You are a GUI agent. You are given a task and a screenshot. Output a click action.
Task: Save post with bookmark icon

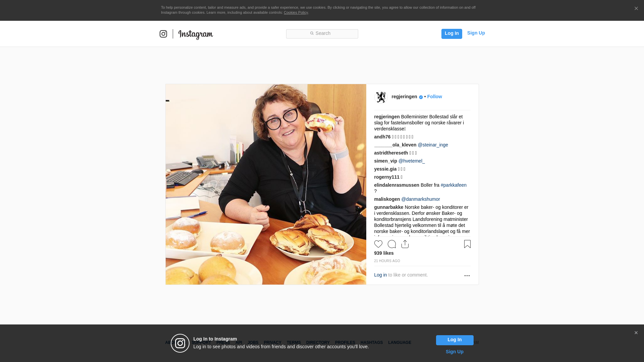pyautogui.click(x=467, y=244)
